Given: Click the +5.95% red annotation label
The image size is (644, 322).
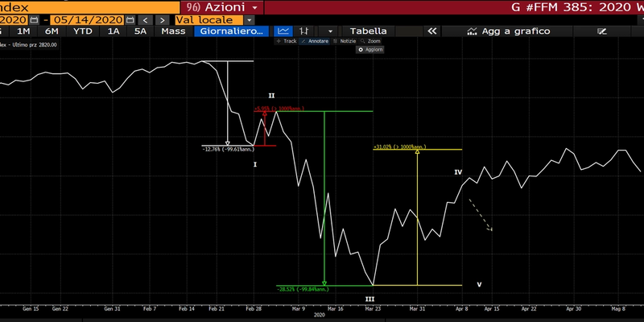Looking at the screenshot, I should 279,109.
